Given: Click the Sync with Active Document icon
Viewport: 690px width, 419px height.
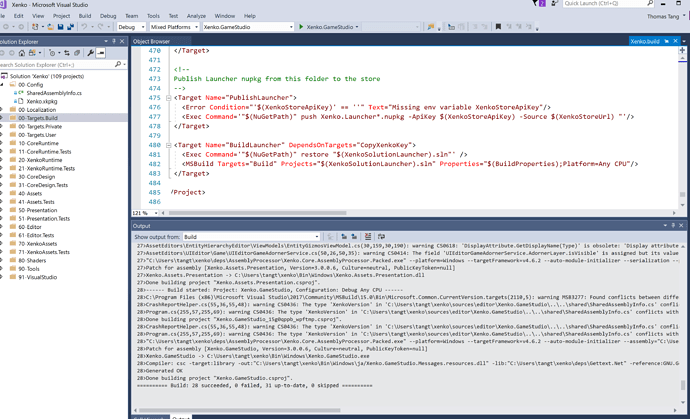Looking at the screenshot, I should click(x=66, y=53).
